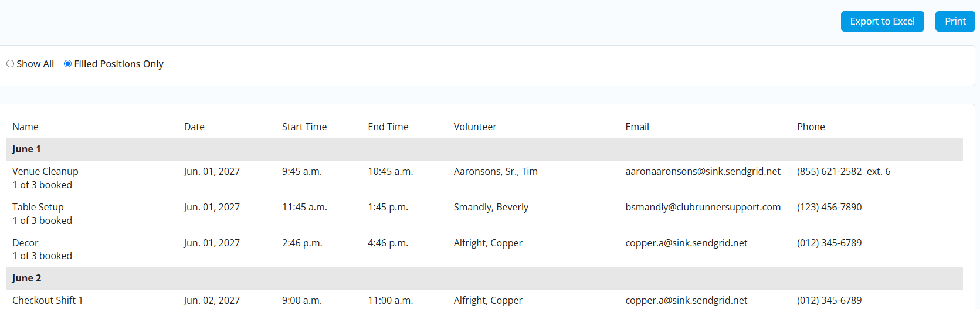980x309 pixels.
Task: Click the Phone column header
Action: point(811,127)
